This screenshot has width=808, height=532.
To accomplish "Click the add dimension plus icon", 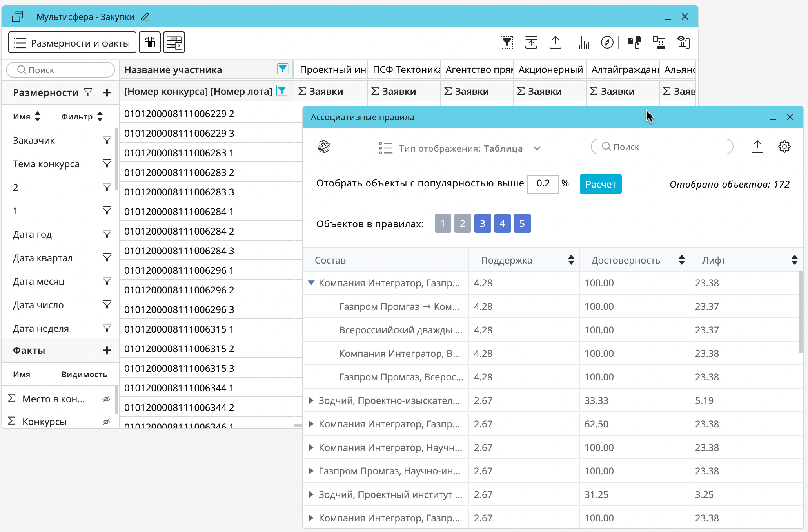I will (107, 93).
